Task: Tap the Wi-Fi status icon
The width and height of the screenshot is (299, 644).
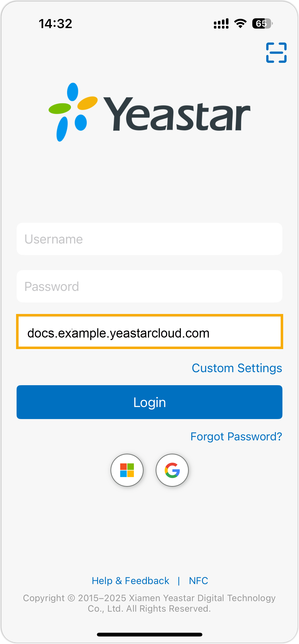Action: [x=240, y=24]
